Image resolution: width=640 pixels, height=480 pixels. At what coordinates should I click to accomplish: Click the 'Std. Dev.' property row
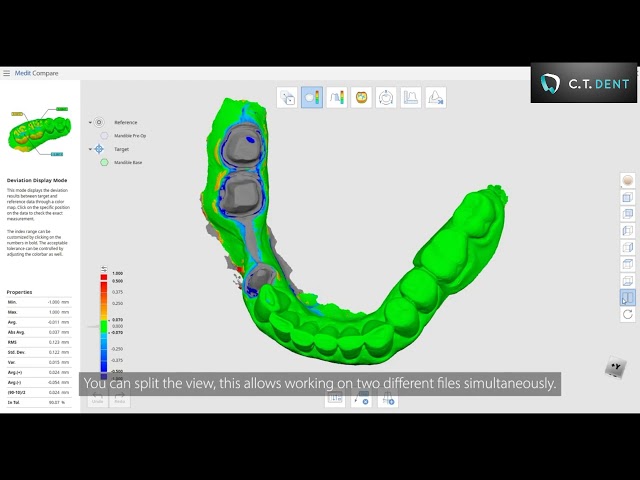click(39, 352)
